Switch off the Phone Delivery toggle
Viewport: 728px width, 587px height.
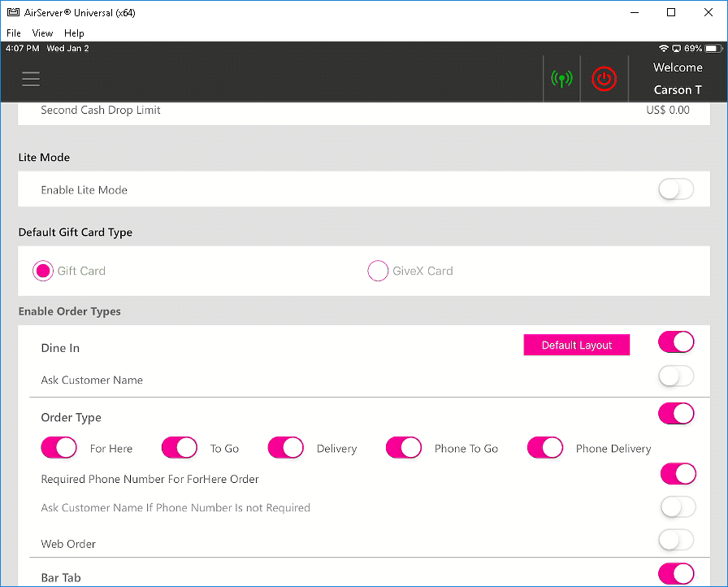coord(545,448)
